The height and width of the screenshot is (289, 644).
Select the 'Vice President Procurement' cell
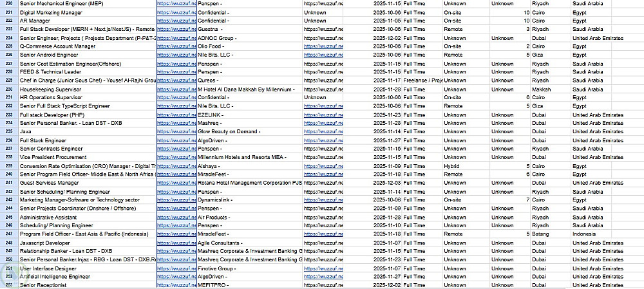(x=87, y=157)
